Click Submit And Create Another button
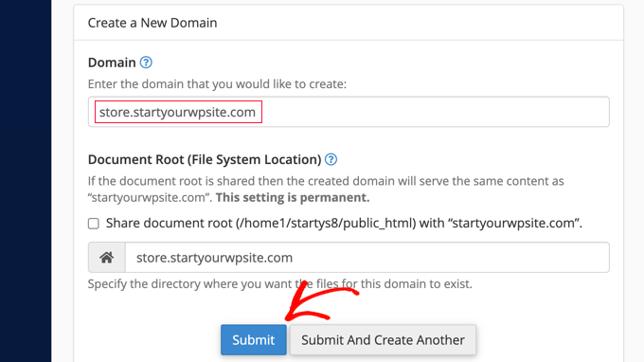 [x=383, y=340]
